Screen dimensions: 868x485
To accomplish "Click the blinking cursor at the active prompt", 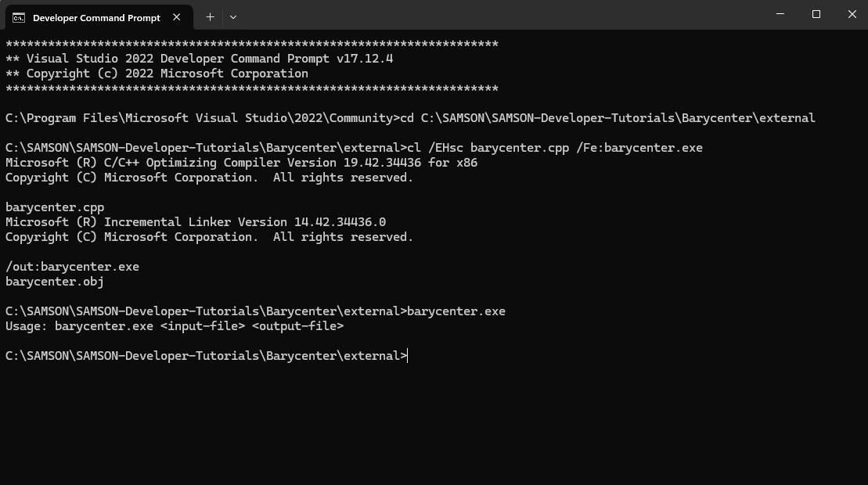I will pyautogui.click(x=407, y=355).
